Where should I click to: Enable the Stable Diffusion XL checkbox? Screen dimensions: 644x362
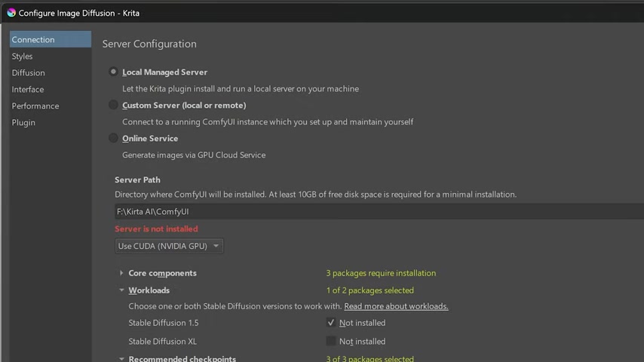click(330, 341)
